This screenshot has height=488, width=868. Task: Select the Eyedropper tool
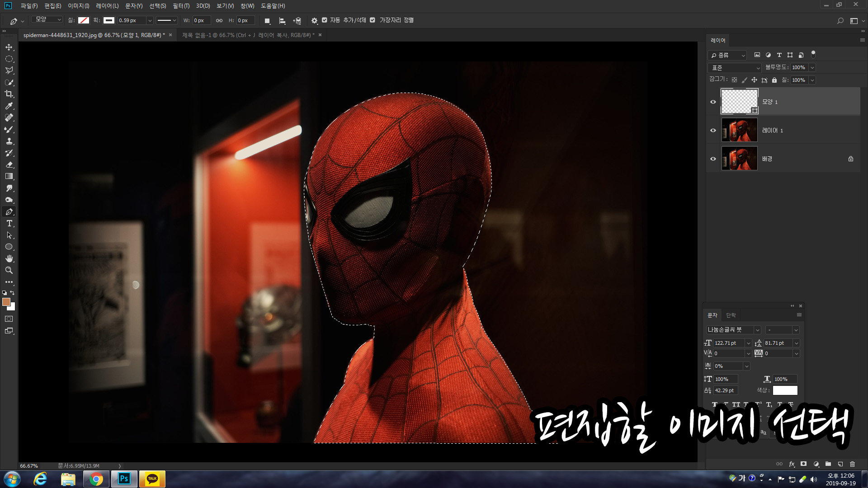click(x=9, y=106)
